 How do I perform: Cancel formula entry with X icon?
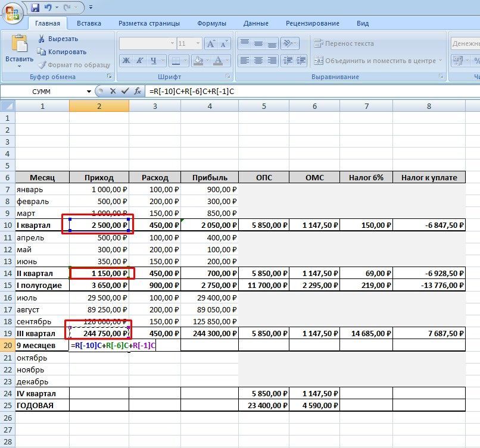[x=113, y=91]
